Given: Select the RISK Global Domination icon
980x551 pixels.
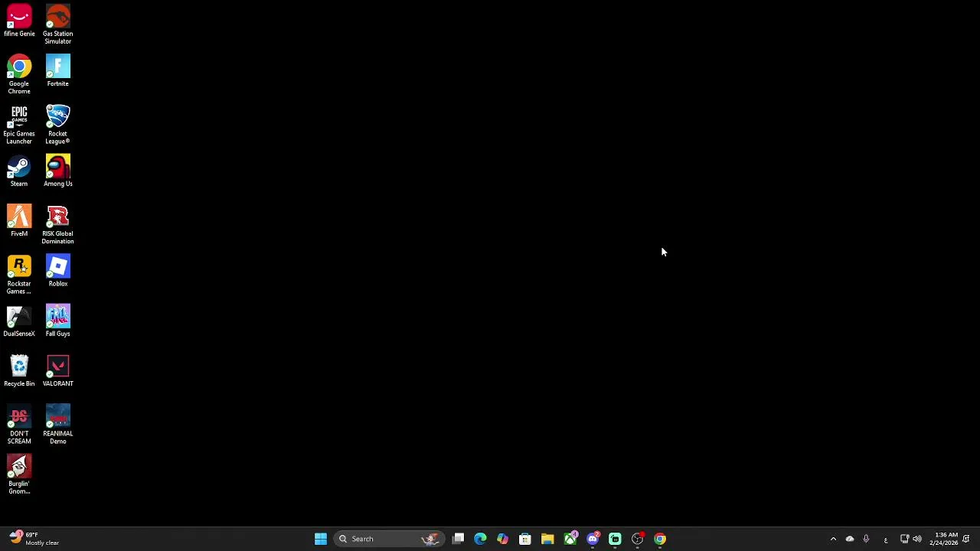Looking at the screenshot, I should click(57, 225).
